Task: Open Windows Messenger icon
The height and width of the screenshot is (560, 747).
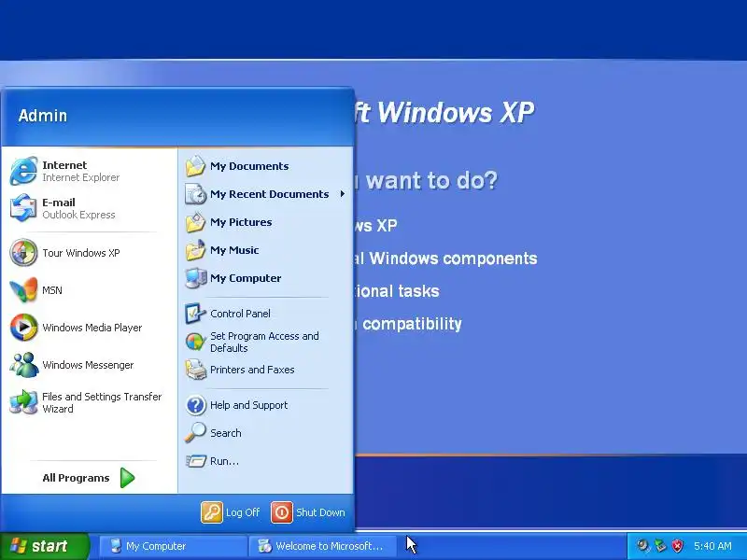Action: [x=23, y=365]
